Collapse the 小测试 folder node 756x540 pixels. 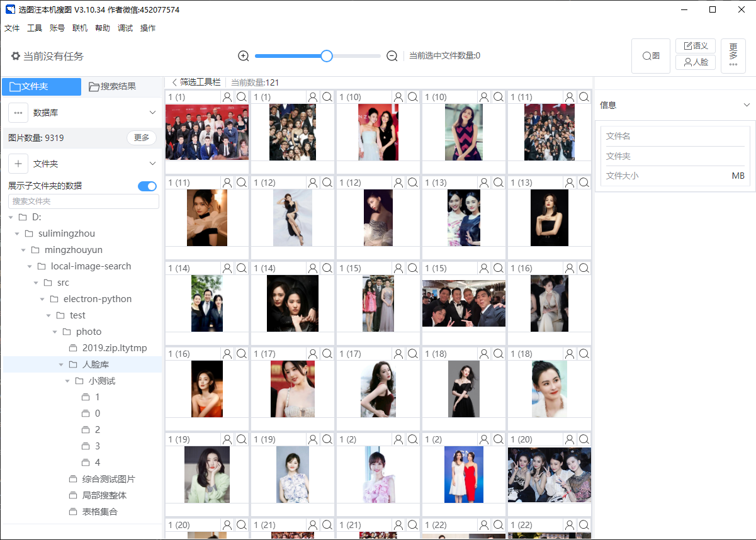67,381
